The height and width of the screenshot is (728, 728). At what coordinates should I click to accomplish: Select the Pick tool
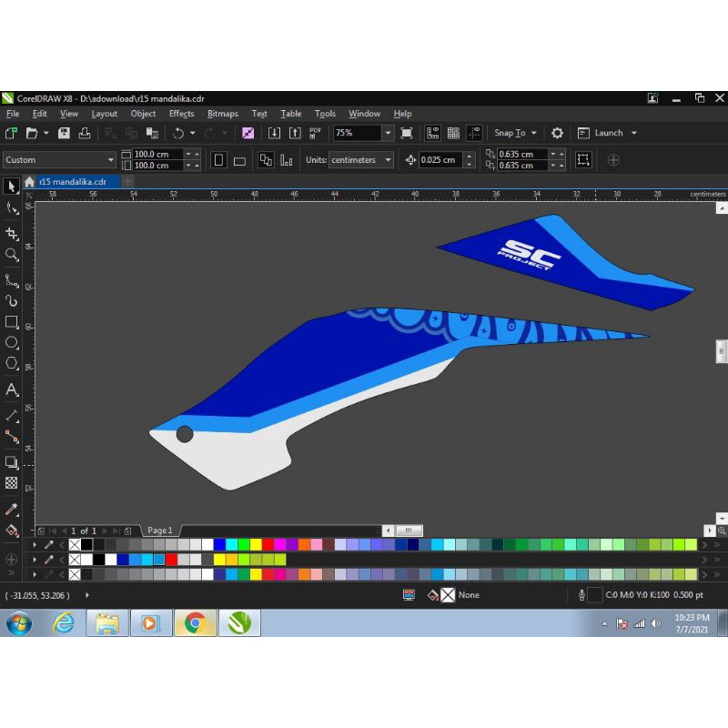[11, 186]
